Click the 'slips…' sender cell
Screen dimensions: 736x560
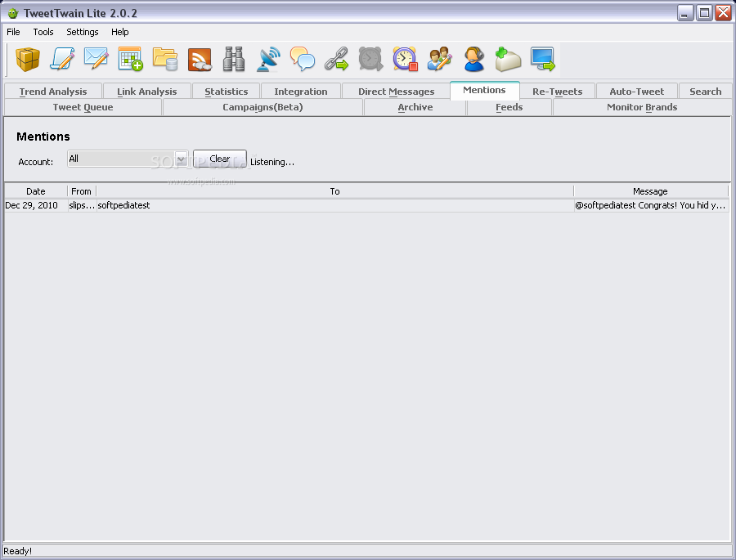[82, 205]
